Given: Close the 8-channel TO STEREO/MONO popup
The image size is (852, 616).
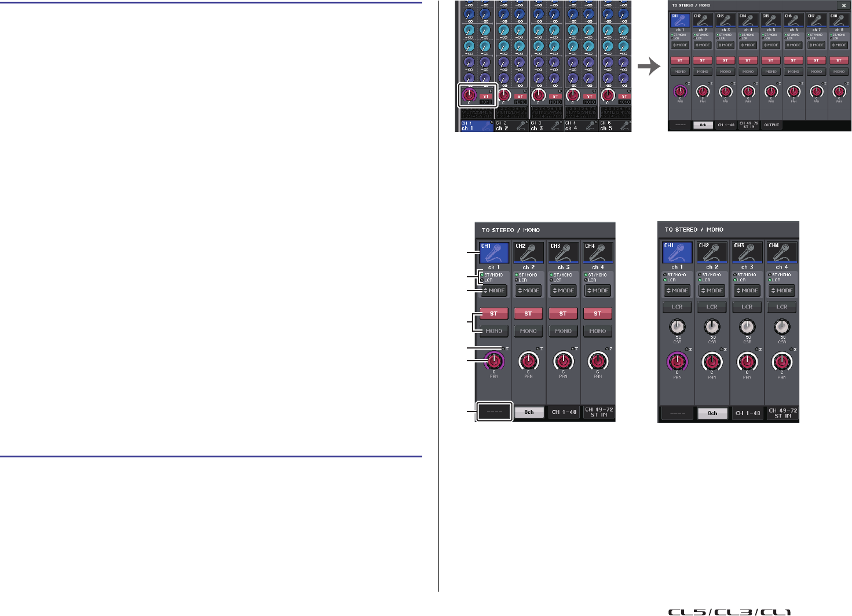Looking at the screenshot, I should (843, 5).
